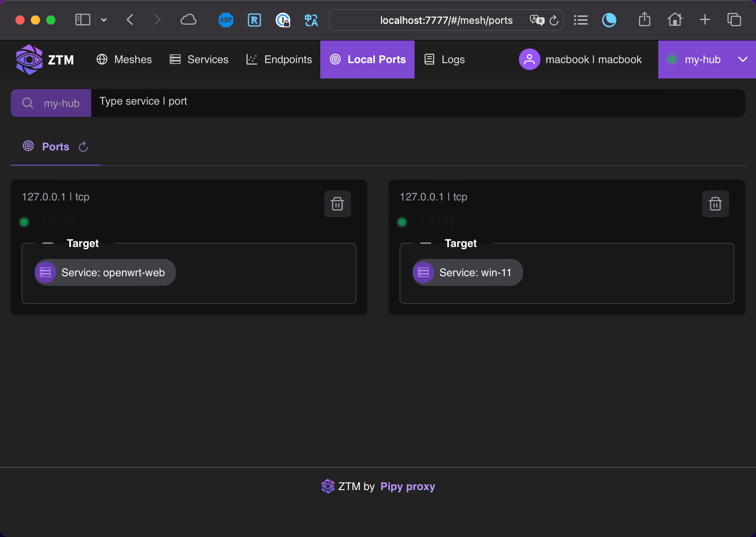This screenshot has width=756, height=537.
Task: Click the translate extension icon
Action: [x=311, y=20]
